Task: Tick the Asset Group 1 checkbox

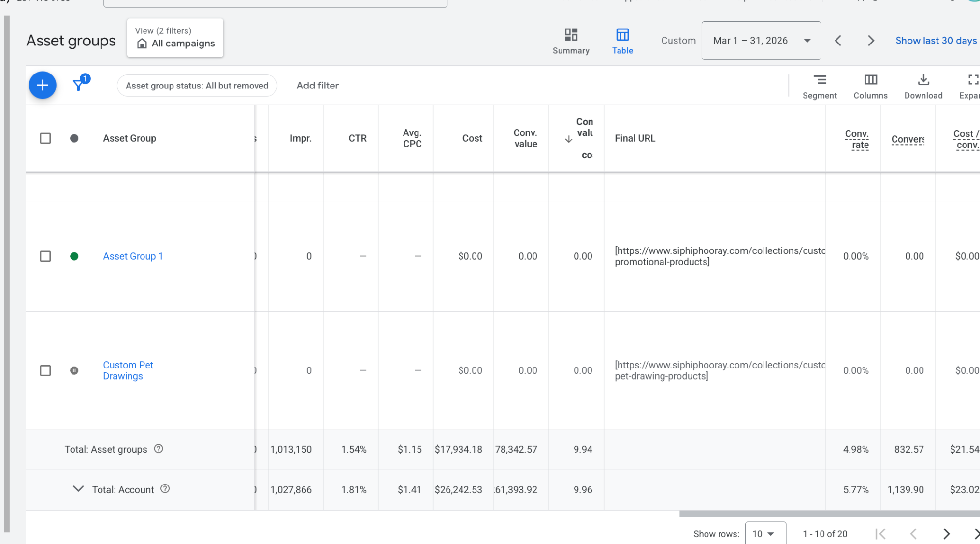Action: (45, 256)
